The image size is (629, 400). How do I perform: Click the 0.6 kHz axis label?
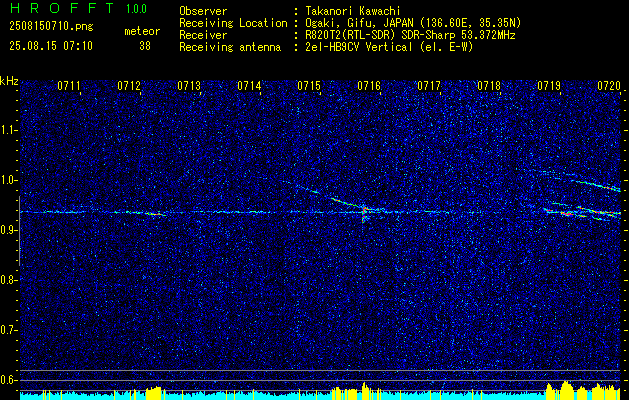coord(8,380)
